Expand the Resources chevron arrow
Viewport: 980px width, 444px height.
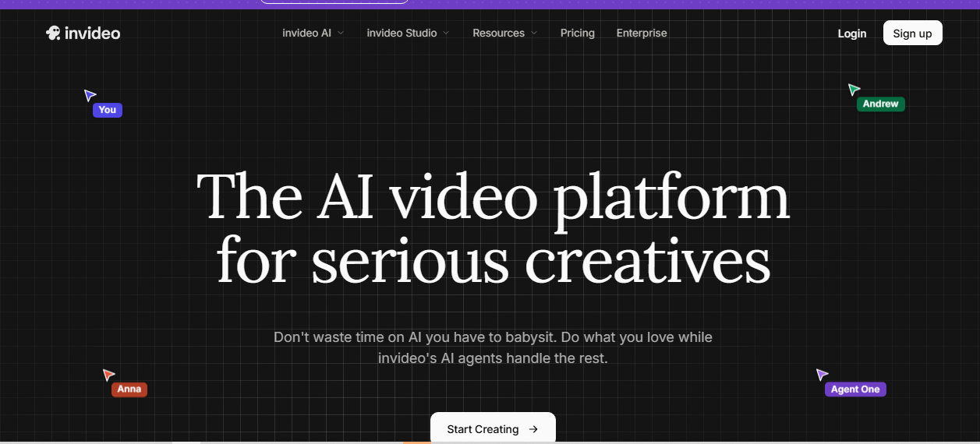533,33
